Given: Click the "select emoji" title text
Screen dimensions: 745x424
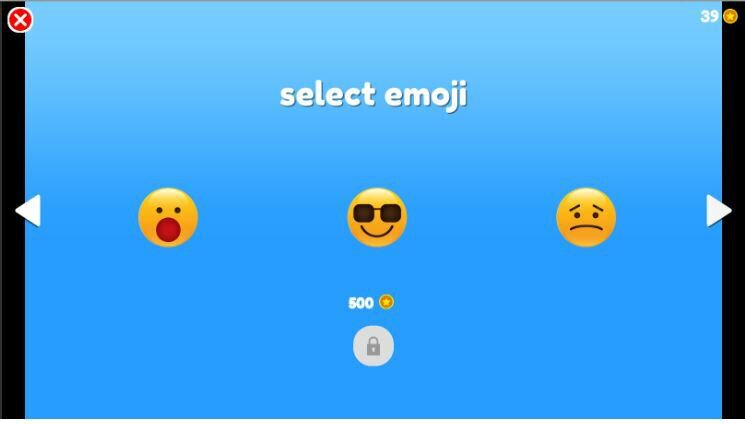Looking at the screenshot, I should (x=373, y=96).
